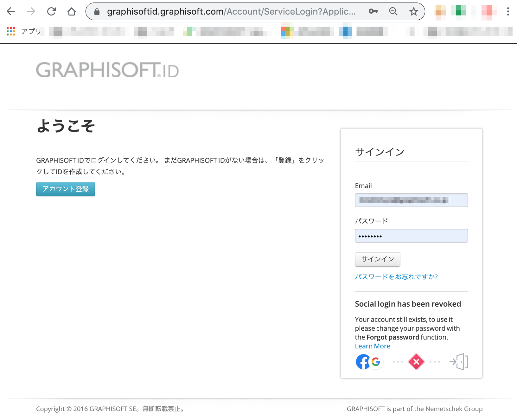
Task: Click the Facebook social login icon
Action: [363, 362]
